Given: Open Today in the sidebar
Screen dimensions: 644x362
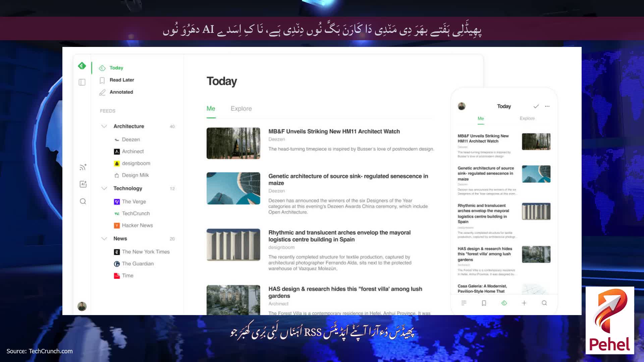Looking at the screenshot, I should 116,68.
